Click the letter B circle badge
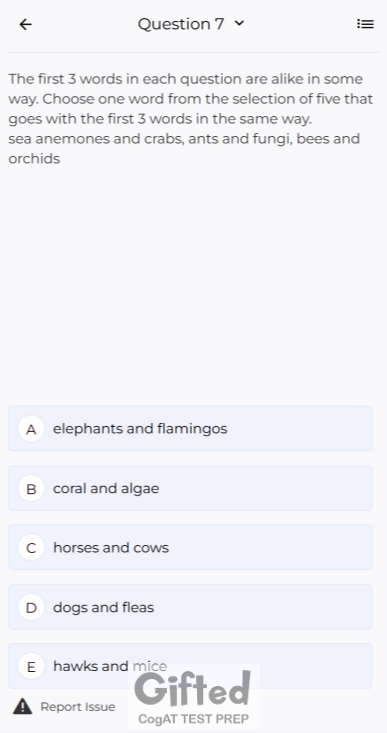Viewport: 387px width, 733px height. click(31, 488)
